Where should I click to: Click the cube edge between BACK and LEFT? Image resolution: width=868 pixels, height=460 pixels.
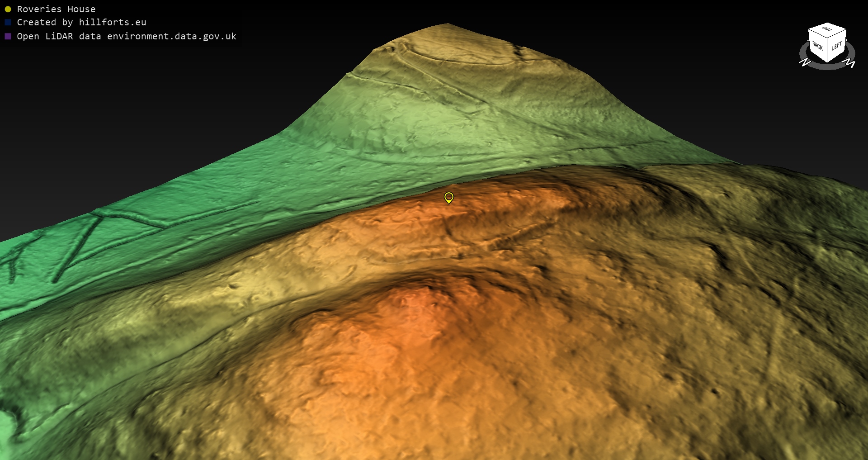pyautogui.click(x=828, y=51)
